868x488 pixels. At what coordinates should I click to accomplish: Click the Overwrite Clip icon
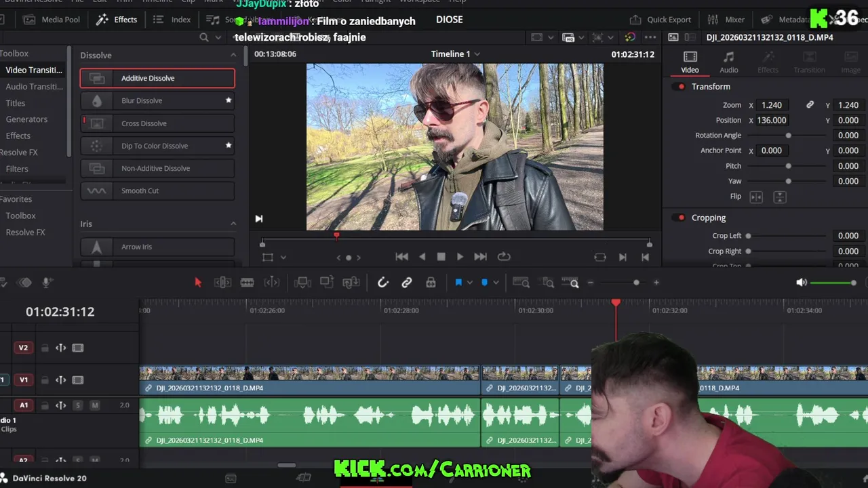point(326,283)
